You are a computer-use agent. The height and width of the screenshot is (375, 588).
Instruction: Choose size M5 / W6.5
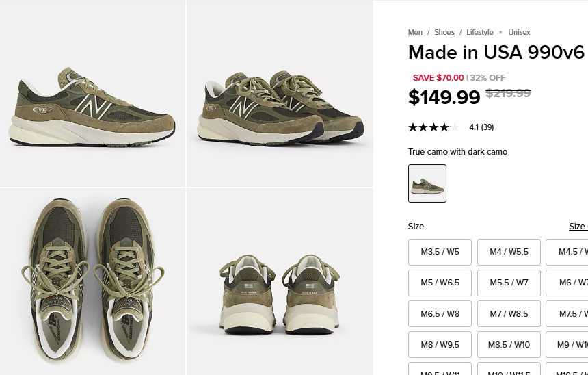point(440,283)
